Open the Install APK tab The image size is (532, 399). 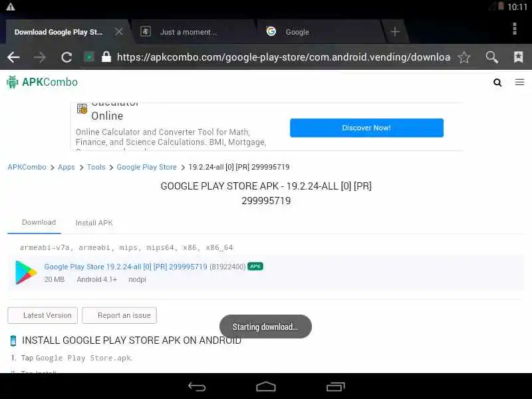coord(94,223)
